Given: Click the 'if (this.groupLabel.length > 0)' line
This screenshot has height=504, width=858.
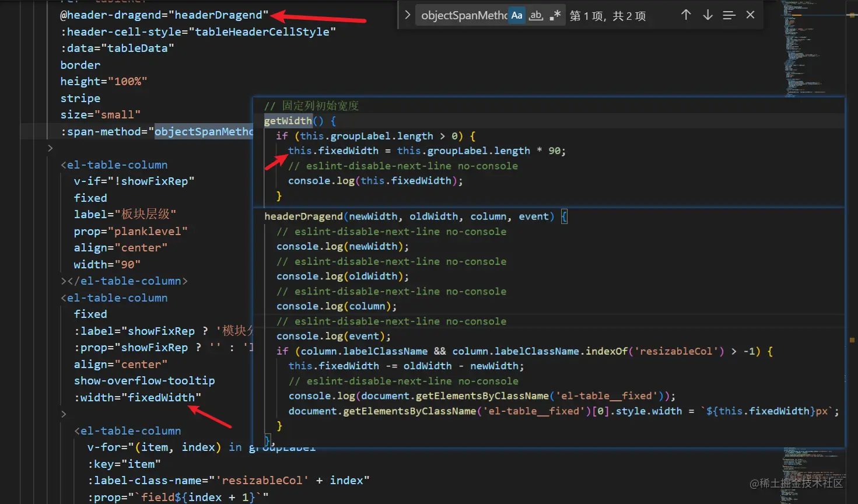Looking at the screenshot, I should click(x=376, y=136).
